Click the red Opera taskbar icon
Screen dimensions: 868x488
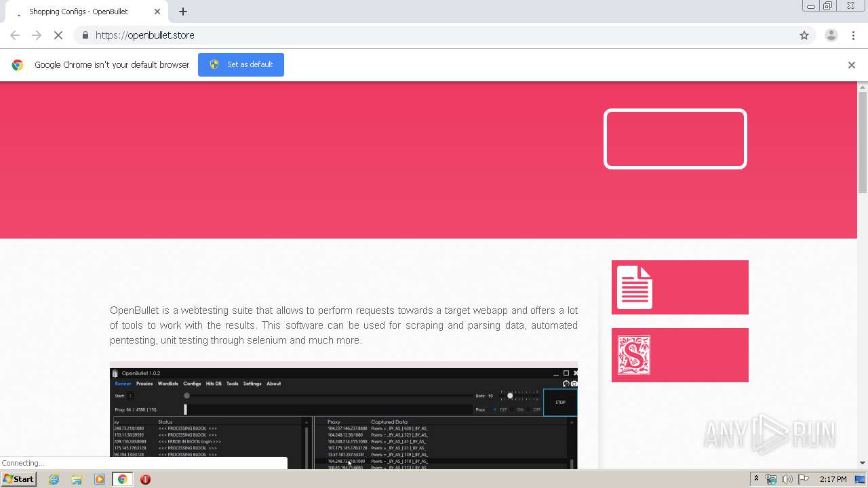point(145,479)
